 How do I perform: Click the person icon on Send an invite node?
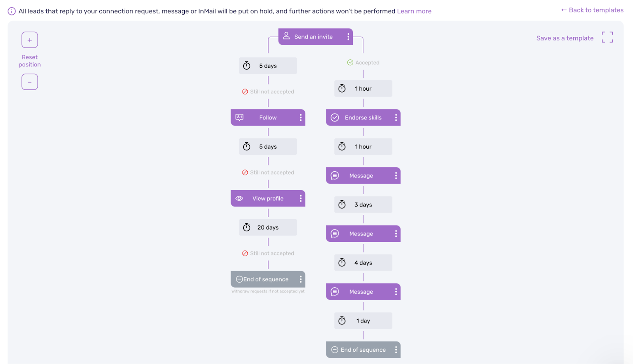point(286,36)
